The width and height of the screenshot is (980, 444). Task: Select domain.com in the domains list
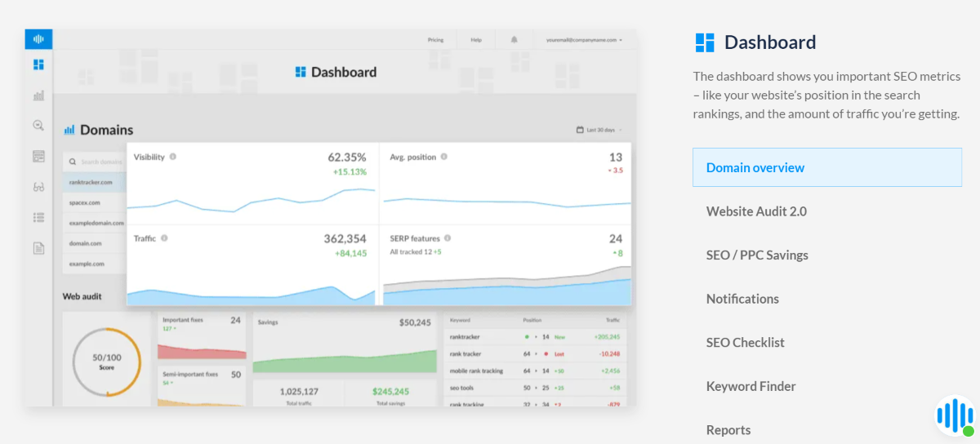[95, 243]
